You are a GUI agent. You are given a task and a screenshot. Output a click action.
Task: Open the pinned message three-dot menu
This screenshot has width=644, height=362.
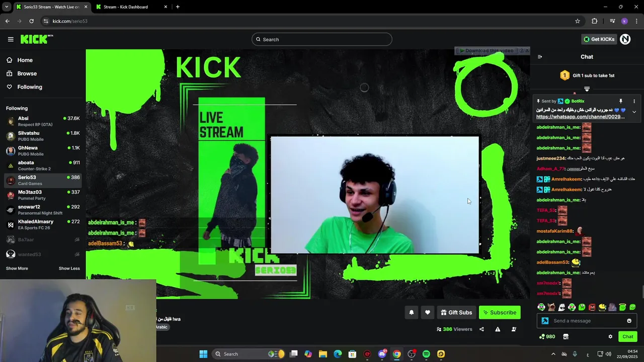click(634, 101)
